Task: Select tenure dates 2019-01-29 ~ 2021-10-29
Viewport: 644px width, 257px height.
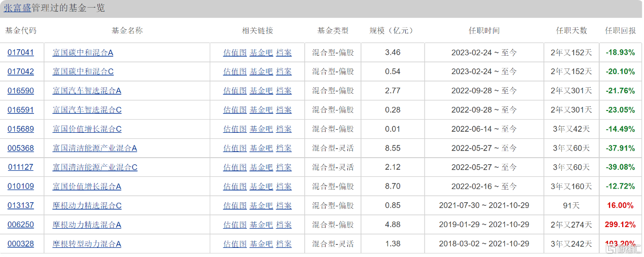Action: [484, 225]
